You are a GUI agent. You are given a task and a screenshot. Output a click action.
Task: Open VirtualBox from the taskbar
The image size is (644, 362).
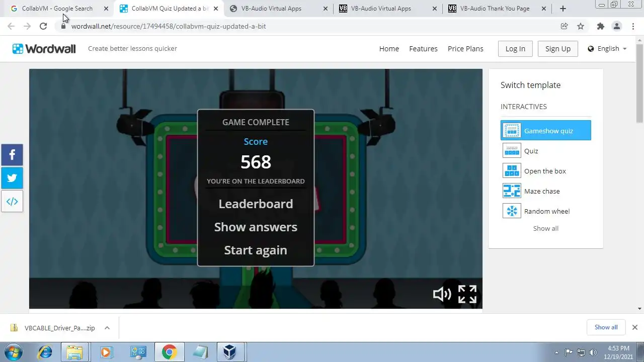point(229,352)
